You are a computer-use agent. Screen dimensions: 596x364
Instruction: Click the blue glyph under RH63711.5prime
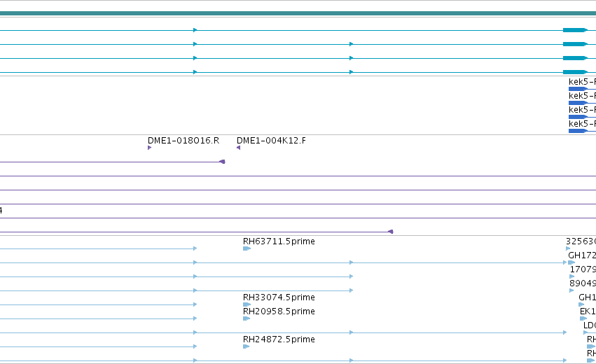(247, 248)
